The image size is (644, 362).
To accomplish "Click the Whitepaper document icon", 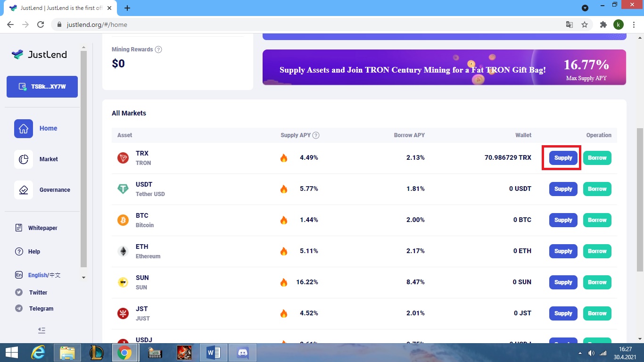I will pyautogui.click(x=19, y=228).
